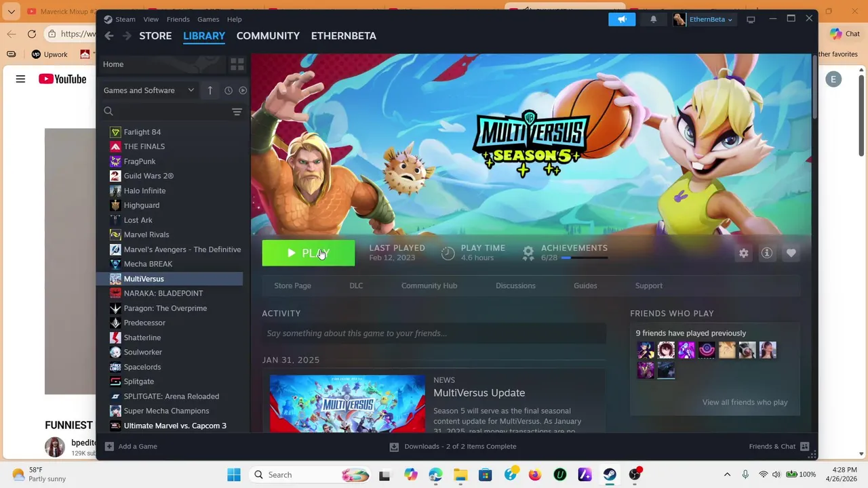Switch to the COMMUNITY tab
Screen dimensions: 868x488
[x=268, y=36]
